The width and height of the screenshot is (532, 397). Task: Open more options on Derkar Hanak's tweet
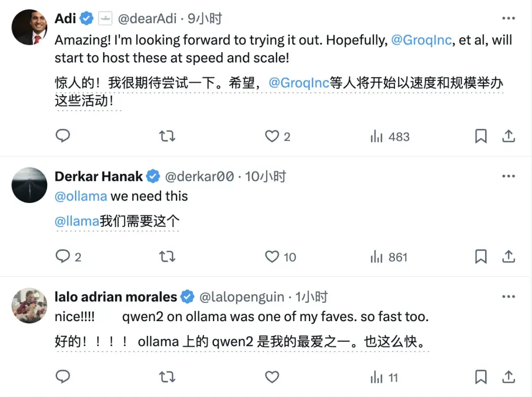(508, 176)
